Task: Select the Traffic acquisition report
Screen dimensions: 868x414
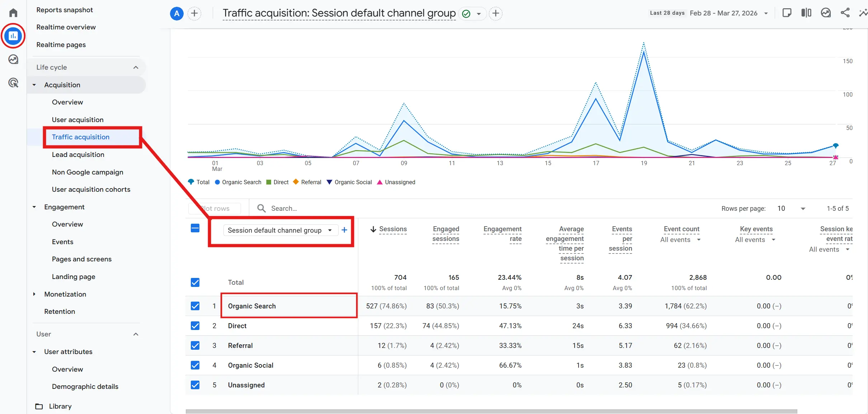Action: point(80,137)
